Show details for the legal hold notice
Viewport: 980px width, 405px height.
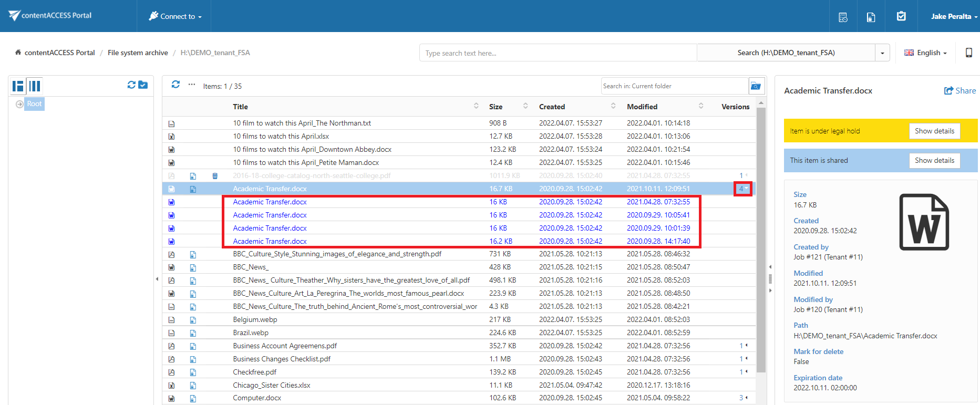click(934, 131)
